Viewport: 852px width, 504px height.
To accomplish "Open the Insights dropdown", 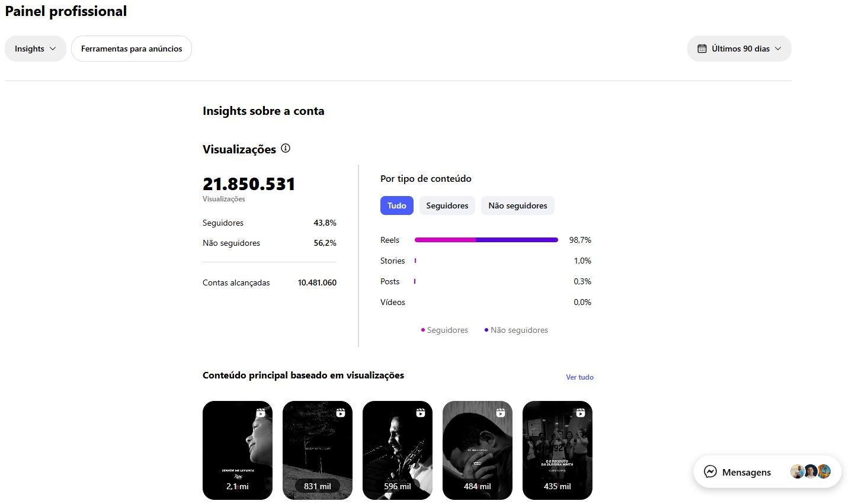I will [36, 49].
